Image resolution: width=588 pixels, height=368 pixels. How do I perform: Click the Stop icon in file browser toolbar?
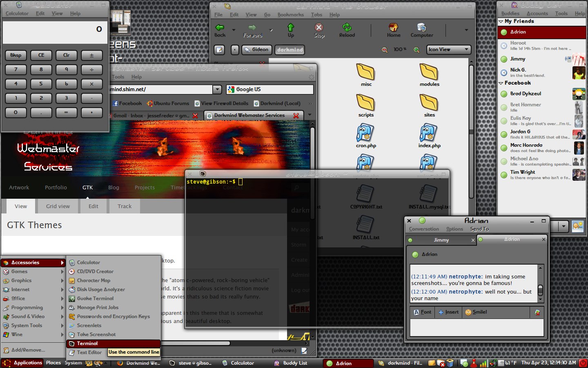(319, 30)
